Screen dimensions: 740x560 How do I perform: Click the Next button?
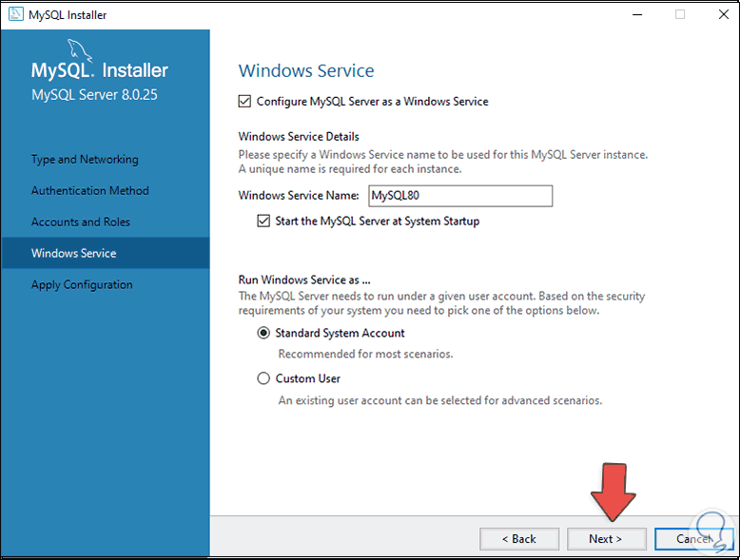pos(606,539)
